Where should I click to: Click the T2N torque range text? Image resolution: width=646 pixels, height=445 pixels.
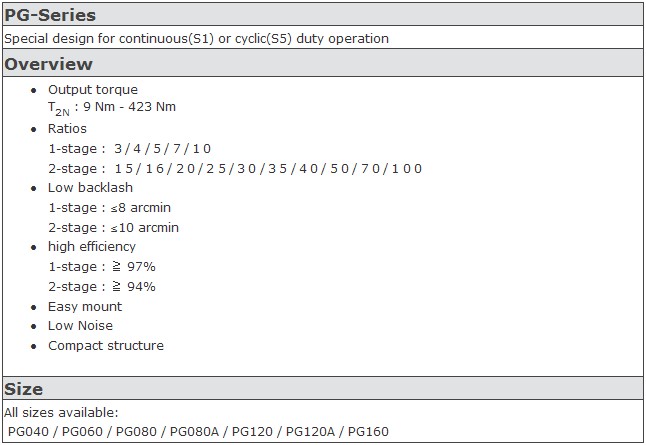pyautogui.click(x=112, y=108)
